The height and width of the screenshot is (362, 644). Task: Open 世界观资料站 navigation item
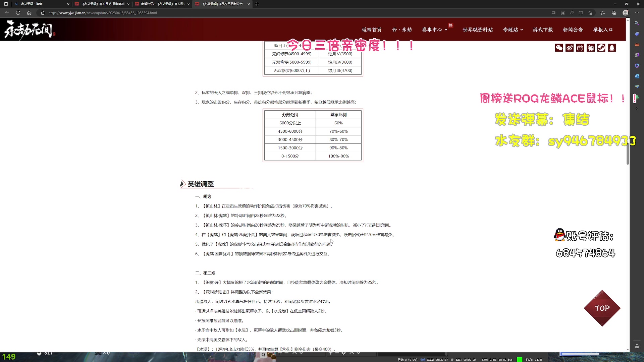[478, 30]
